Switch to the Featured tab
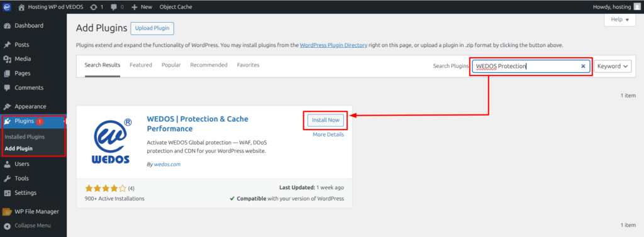This screenshot has height=237, width=644. pos(141,65)
